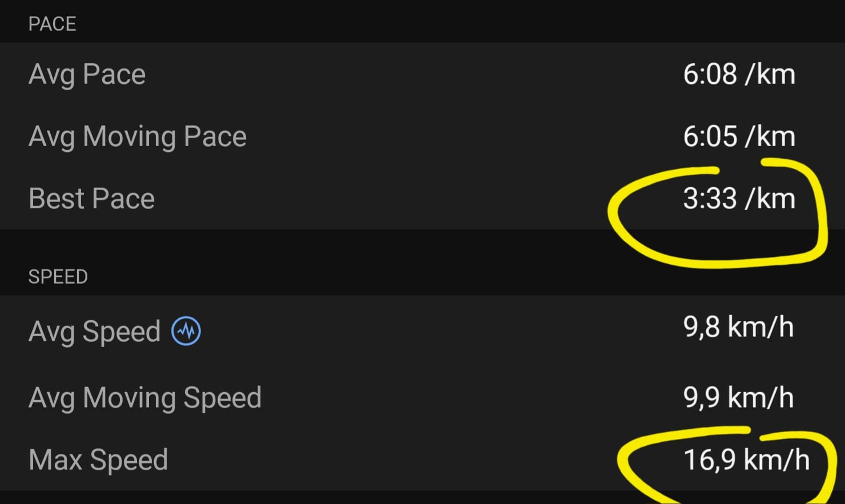Tap the 9,9 km/h value
845x504 pixels.
[739, 397]
